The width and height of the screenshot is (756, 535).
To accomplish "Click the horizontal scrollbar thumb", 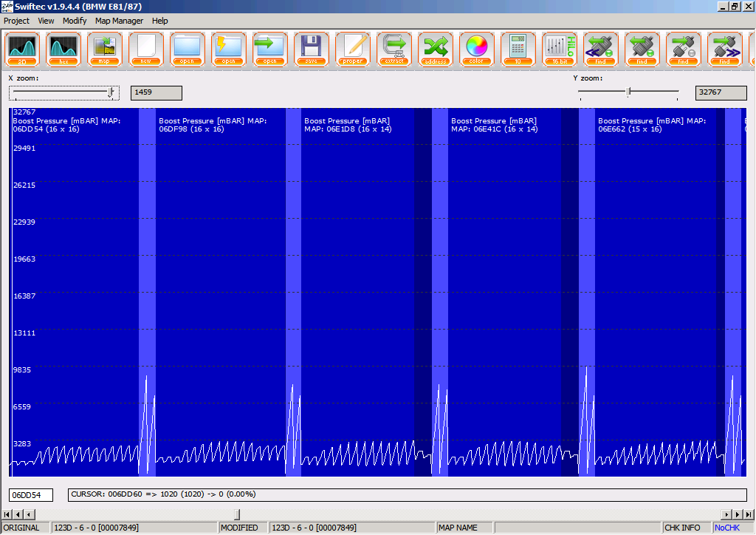I will pos(237,515).
